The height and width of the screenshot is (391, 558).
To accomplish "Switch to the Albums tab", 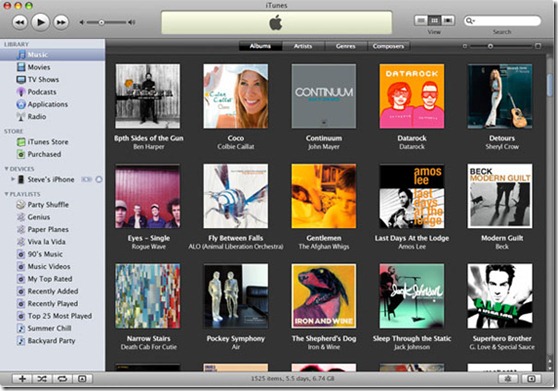I will pyautogui.click(x=260, y=46).
